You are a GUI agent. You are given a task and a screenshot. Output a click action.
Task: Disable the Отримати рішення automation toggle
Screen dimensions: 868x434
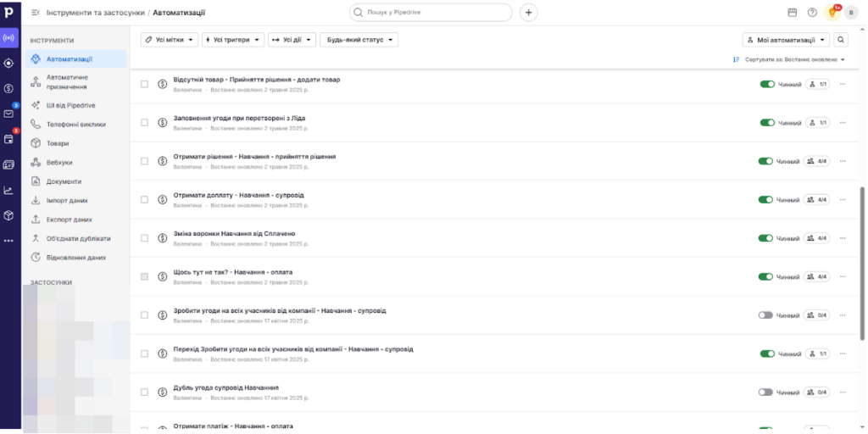coord(765,161)
